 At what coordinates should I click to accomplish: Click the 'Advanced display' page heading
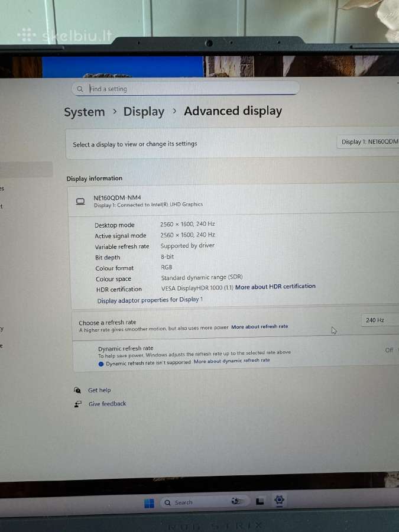(x=233, y=111)
